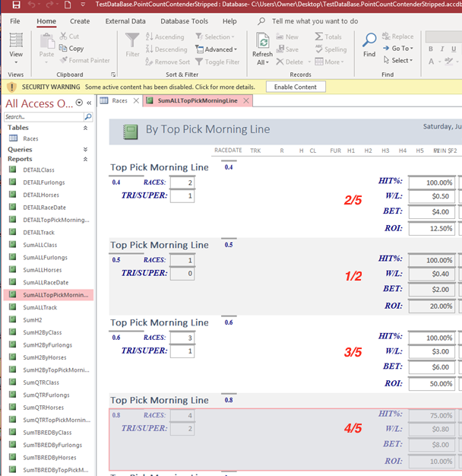Close the Races tab

tap(136, 101)
